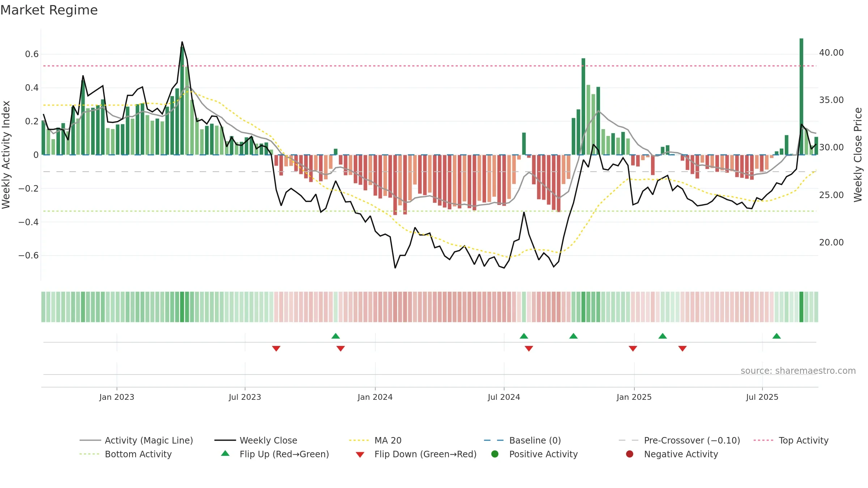Click the red Flip Down triangle in the legend
This screenshot has width=868, height=488.
360,455
